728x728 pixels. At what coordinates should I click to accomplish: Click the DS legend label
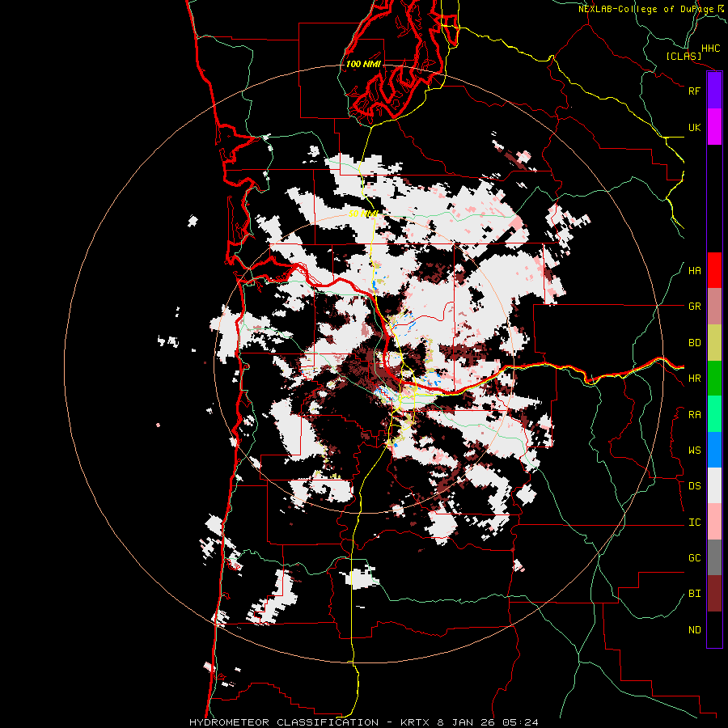click(x=694, y=486)
